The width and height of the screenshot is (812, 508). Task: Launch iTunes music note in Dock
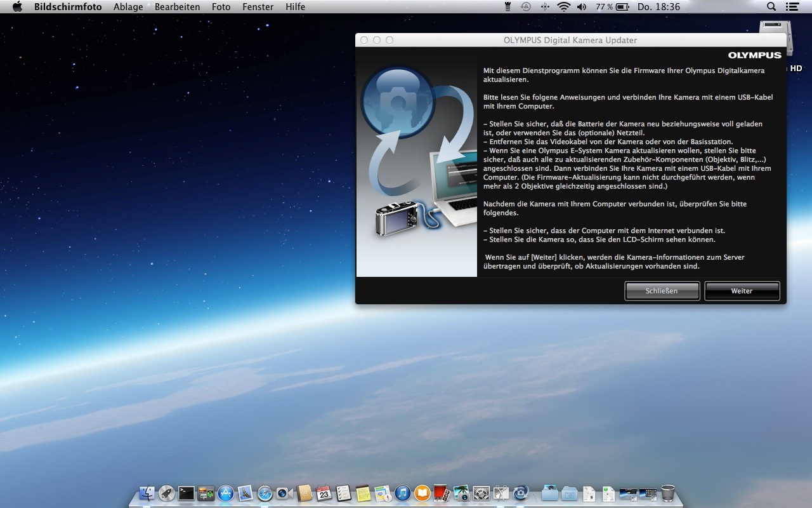click(403, 493)
